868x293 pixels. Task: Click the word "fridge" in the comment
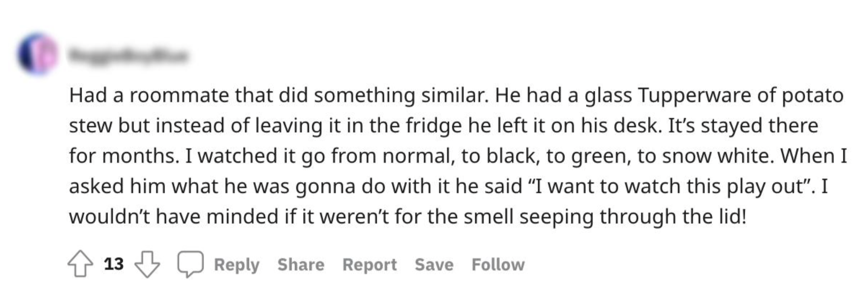(433, 126)
